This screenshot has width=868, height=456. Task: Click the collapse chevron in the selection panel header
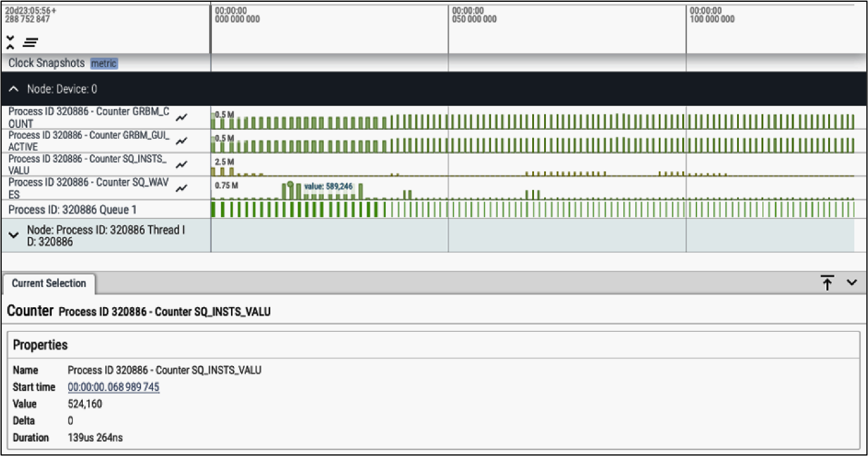point(851,283)
